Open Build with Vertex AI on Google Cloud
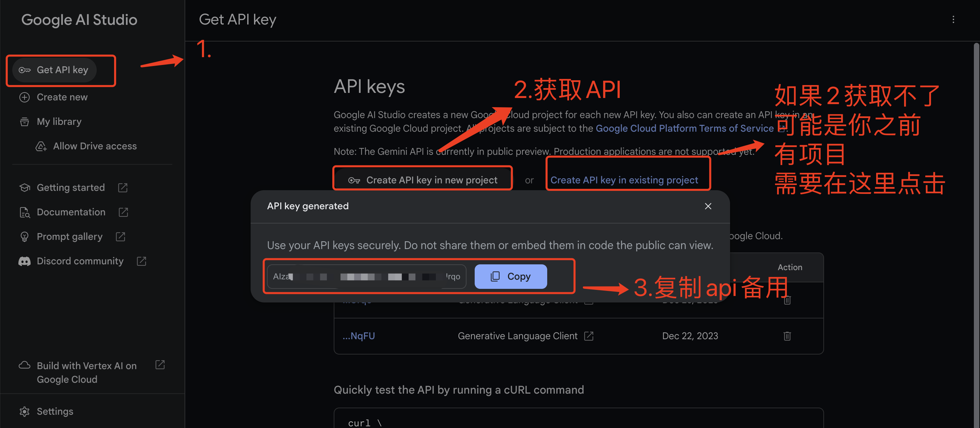The height and width of the screenshot is (428, 980). [x=87, y=373]
